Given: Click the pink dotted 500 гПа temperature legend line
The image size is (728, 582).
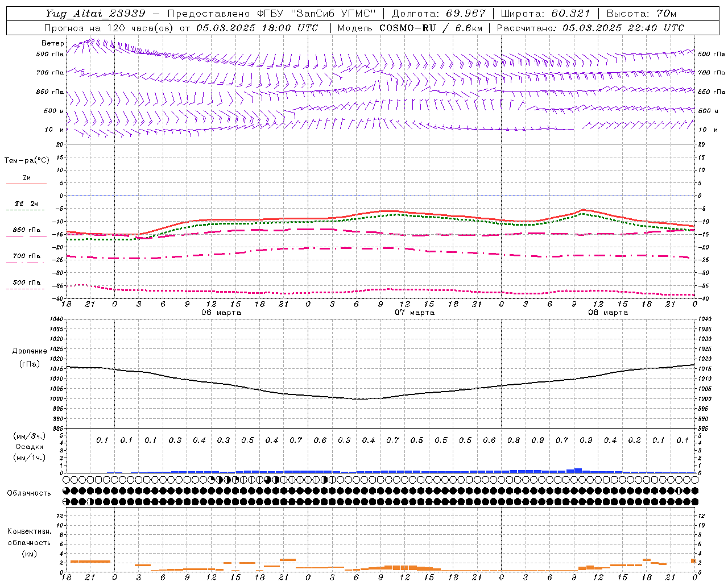Looking at the screenshot, I should click(26, 289).
